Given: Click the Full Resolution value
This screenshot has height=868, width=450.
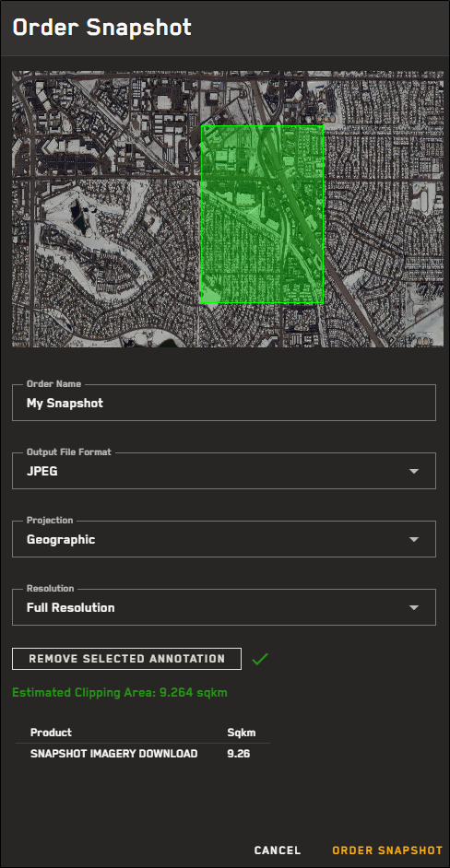Looking at the screenshot, I should click(71, 608).
